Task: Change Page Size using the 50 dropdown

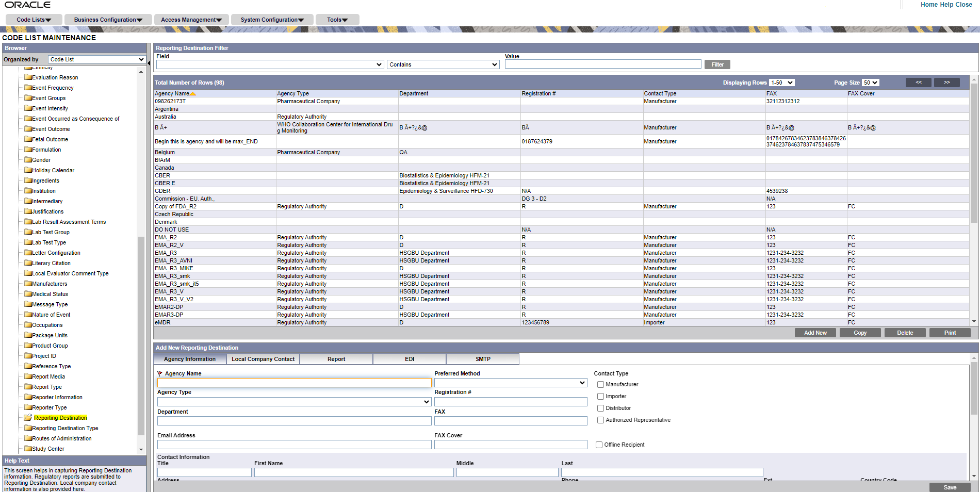Action: [870, 83]
